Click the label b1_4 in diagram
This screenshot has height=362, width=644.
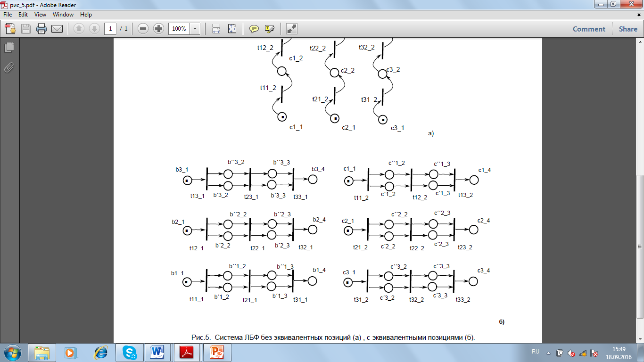(319, 270)
